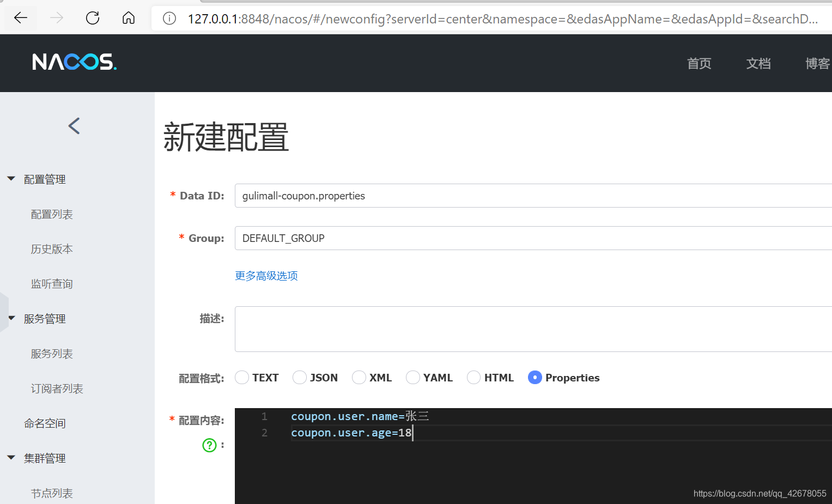Expand 更多高级选项 link

pyautogui.click(x=266, y=276)
